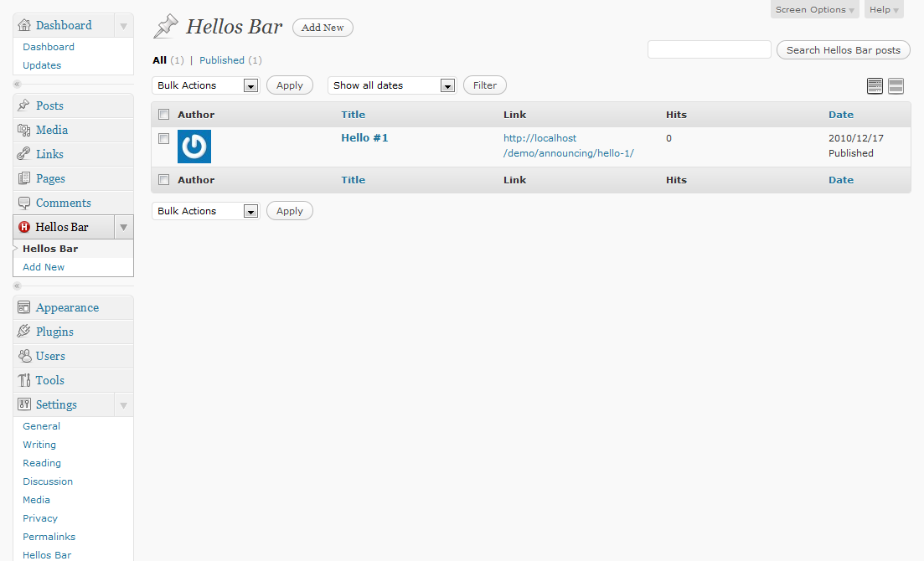Open Media settings submenu item
Image resolution: width=924 pixels, height=561 pixels.
pyautogui.click(x=36, y=499)
